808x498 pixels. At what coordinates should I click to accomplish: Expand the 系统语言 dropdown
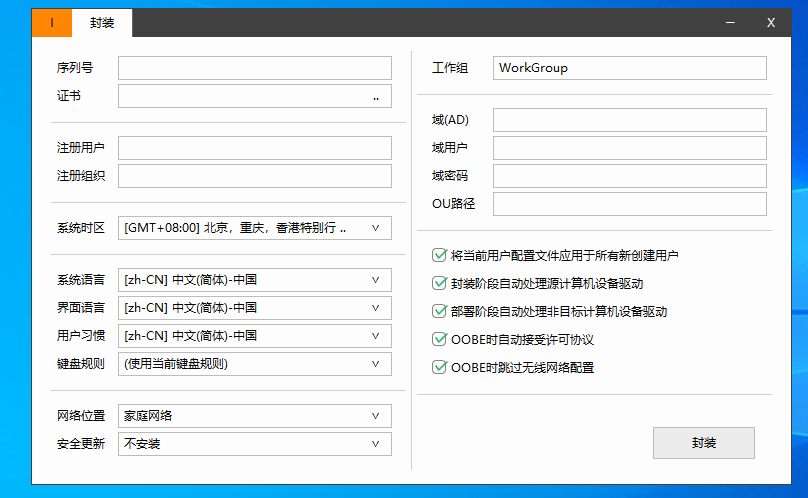point(254,280)
